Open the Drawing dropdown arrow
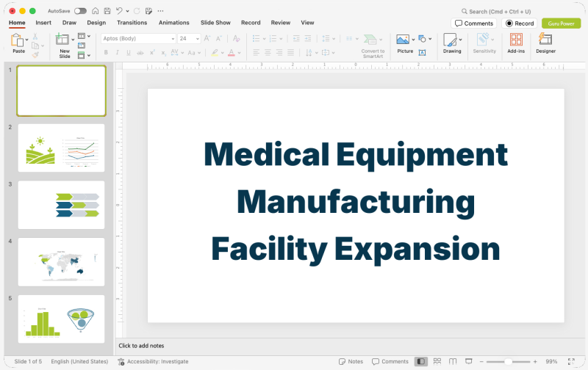 [x=461, y=40]
